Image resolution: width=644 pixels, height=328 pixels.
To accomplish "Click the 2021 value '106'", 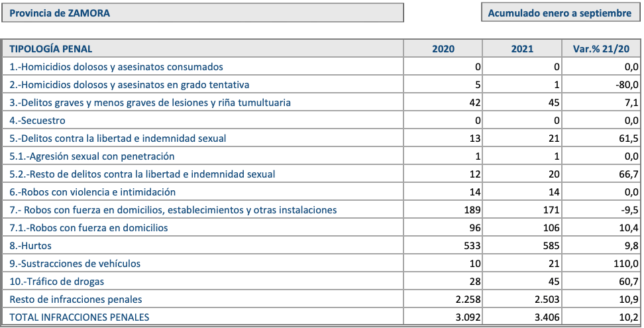I will [x=551, y=227].
